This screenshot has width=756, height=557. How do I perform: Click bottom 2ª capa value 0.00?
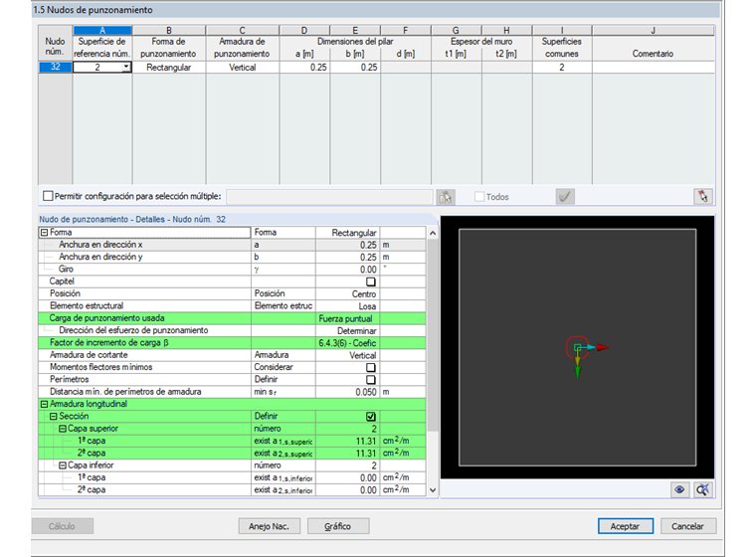(347, 490)
